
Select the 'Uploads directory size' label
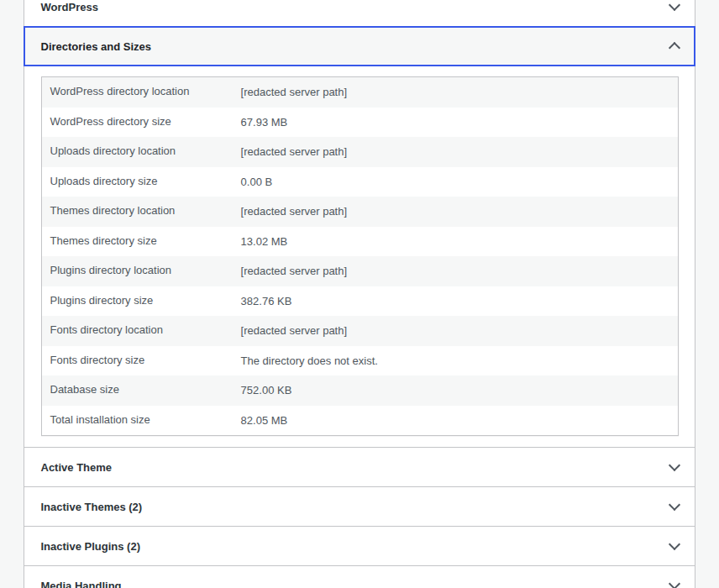pos(103,181)
